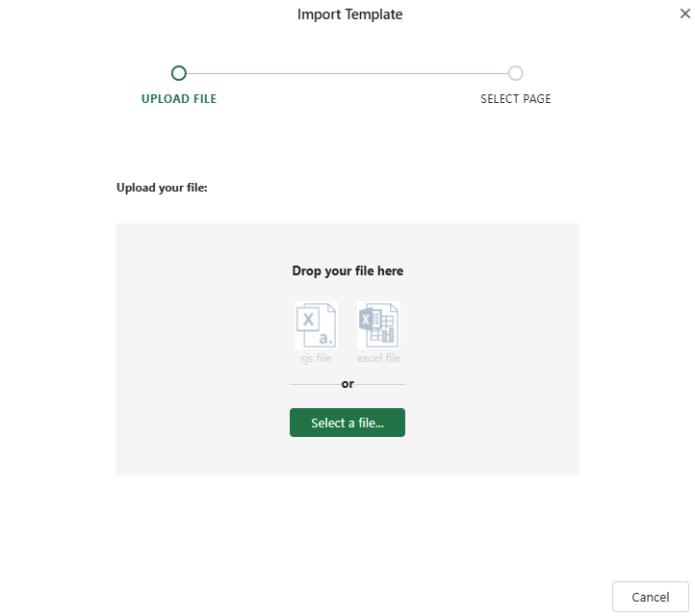Click the sjs file icon
Screen dimensions: 695x616
pyautogui.click(x=316, y=324)
